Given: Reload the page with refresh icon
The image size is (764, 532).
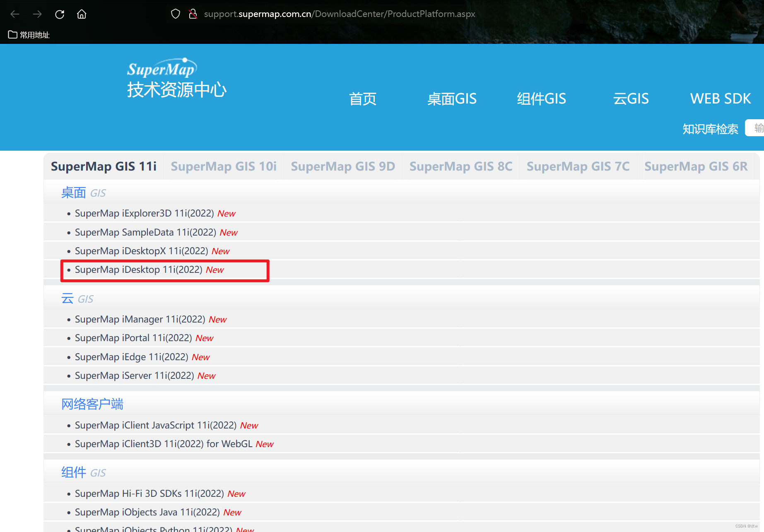Looking at the screenshot, I should point(60,14).
